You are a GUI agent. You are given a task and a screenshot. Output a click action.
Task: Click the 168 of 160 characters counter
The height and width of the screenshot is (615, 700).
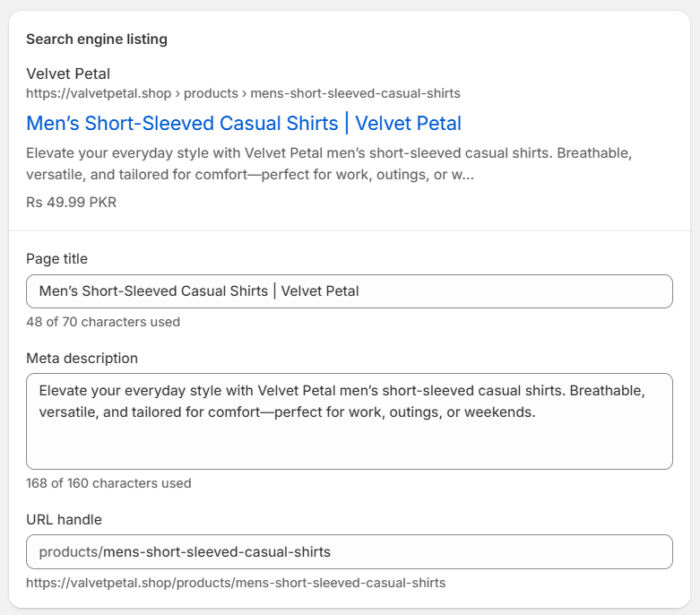tap(108, 483)
